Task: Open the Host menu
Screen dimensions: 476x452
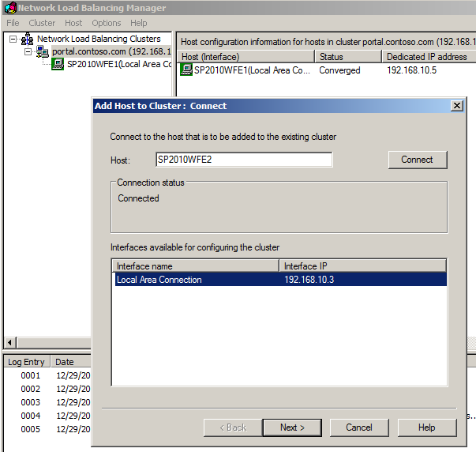Action: pos(73,23)
